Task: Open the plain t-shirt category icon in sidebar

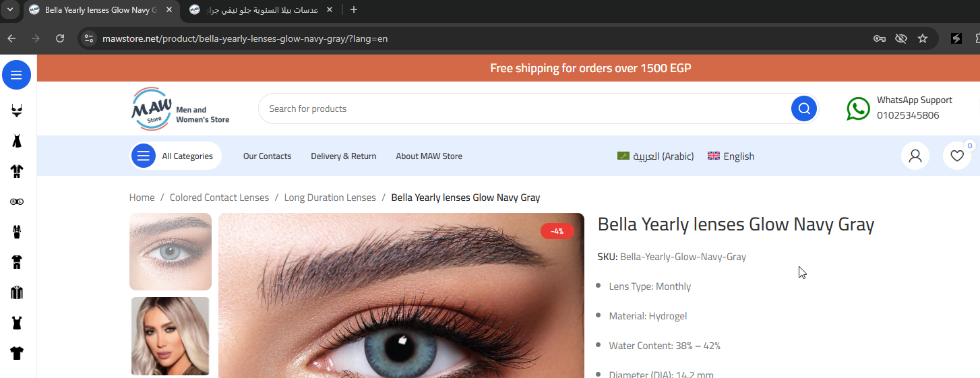Action: point(17,353)
